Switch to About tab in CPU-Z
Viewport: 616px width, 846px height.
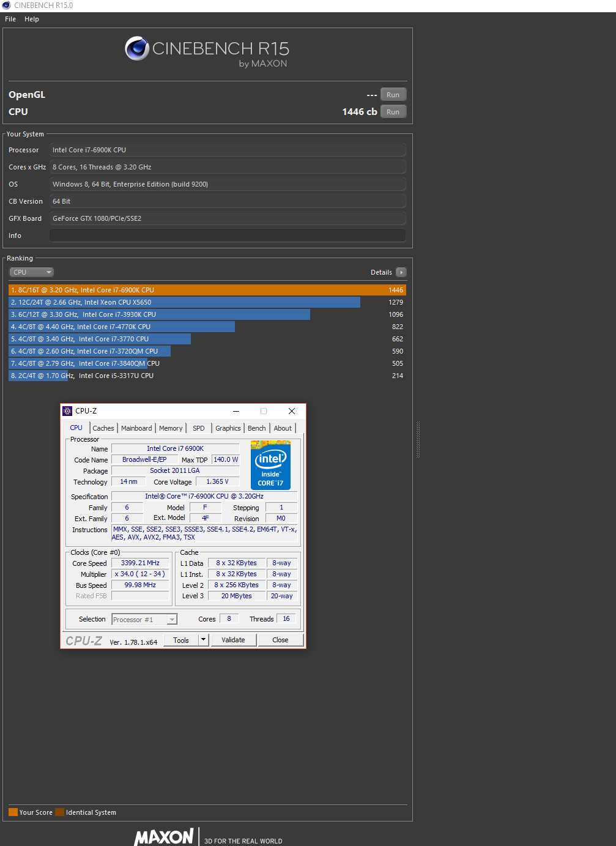tap(283, 428)
